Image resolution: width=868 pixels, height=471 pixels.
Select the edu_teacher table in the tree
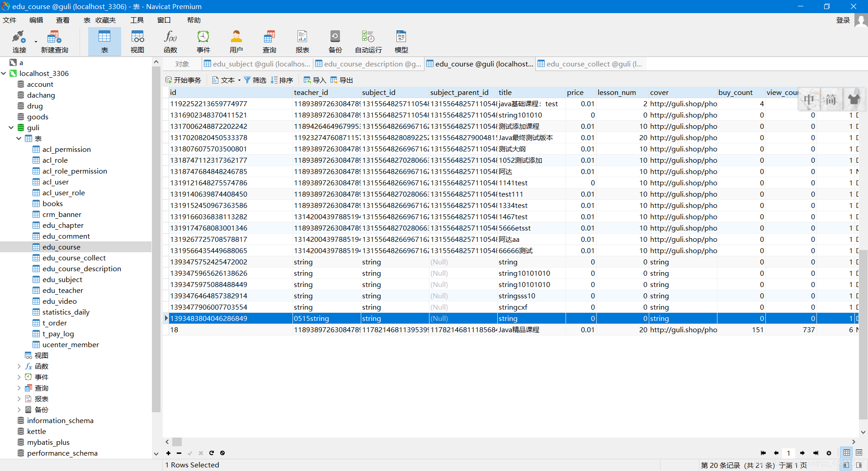[x=62, y=290]
